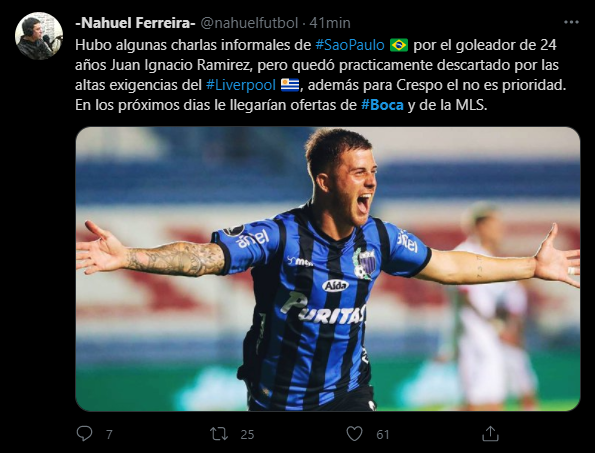Click the reply count 7

click(109, 434)
